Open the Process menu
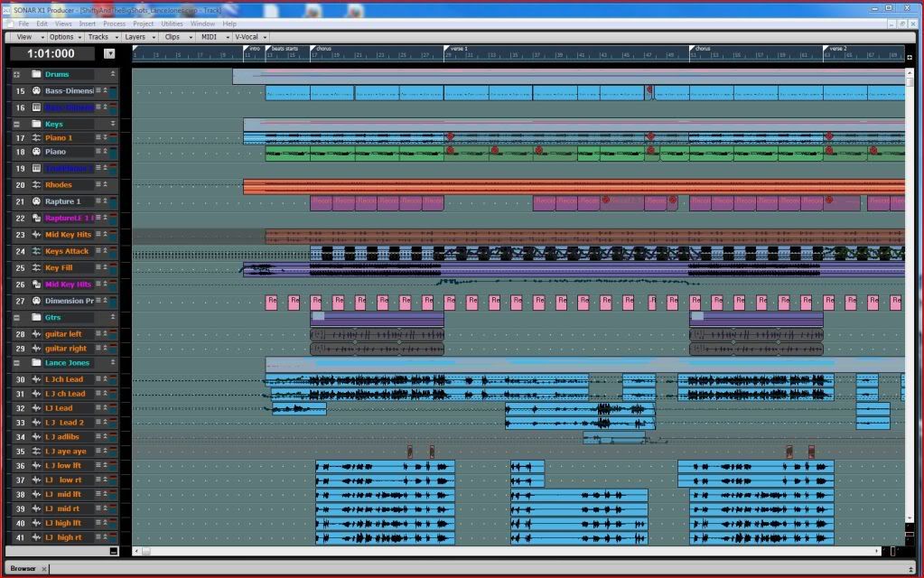 point(114,23)
